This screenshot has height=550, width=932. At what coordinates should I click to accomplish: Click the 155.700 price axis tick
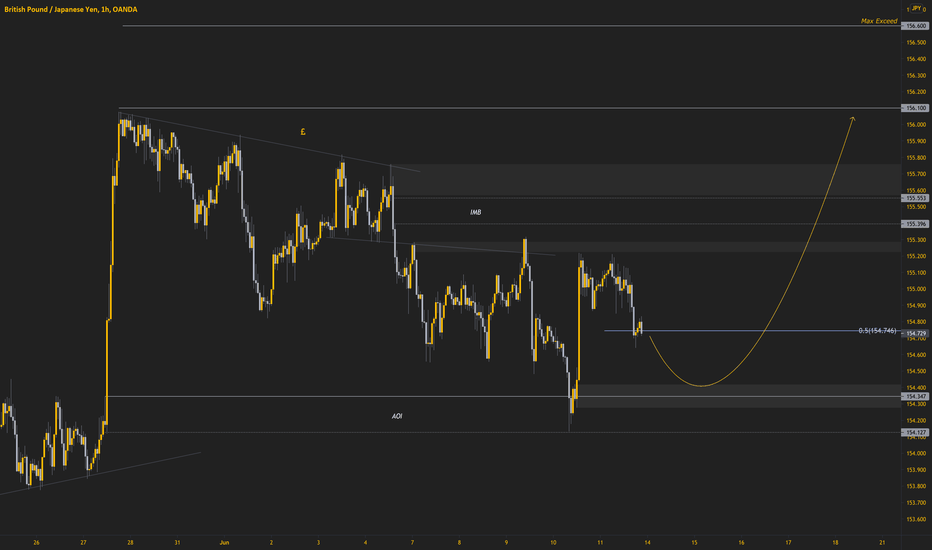(916, 174)
